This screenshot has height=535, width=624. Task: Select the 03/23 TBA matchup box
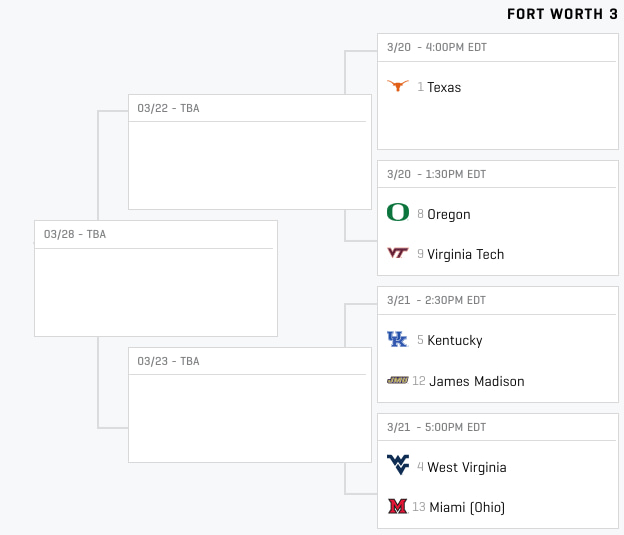click(249, 413)
